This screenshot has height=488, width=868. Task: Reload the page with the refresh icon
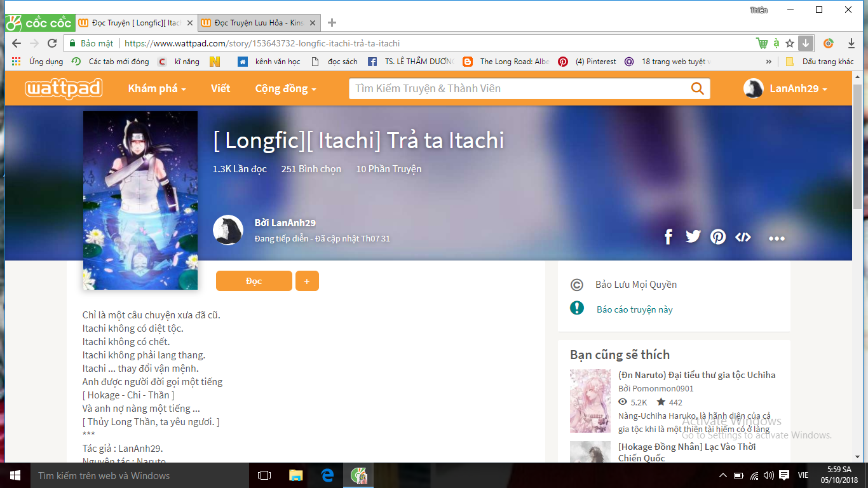tap(53, 43)
